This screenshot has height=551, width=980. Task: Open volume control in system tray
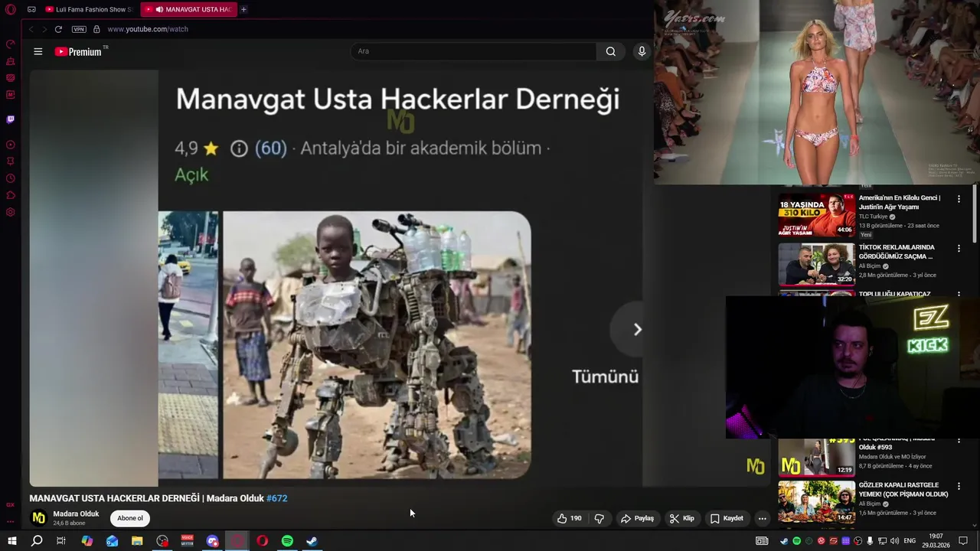coord(894,541)
